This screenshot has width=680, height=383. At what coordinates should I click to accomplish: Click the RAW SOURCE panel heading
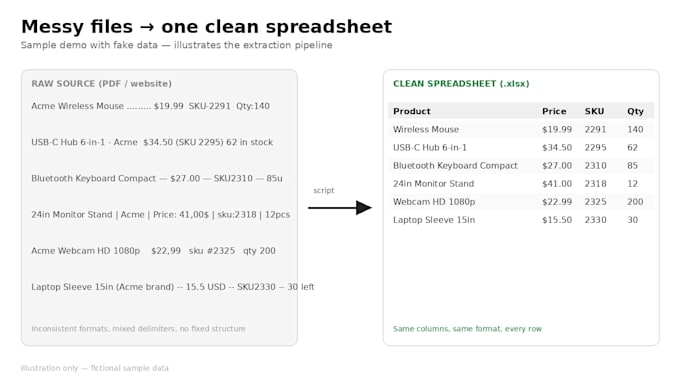101,84
